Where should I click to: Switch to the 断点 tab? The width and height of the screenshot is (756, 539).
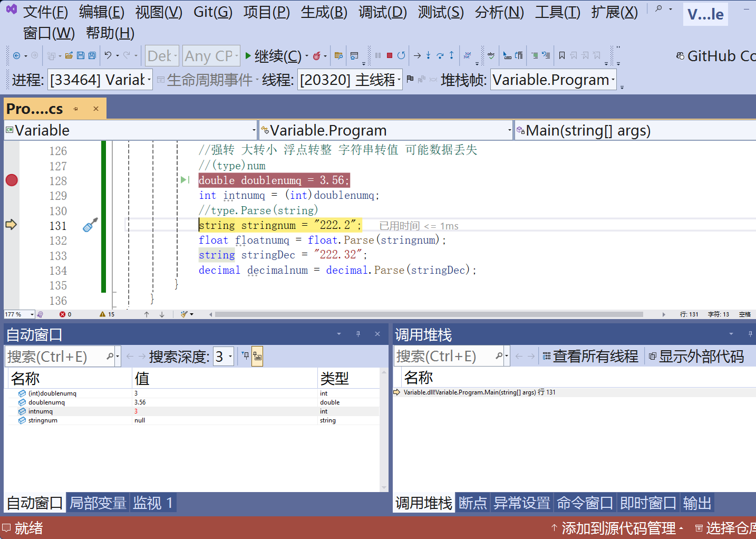(x=473, y=503)
